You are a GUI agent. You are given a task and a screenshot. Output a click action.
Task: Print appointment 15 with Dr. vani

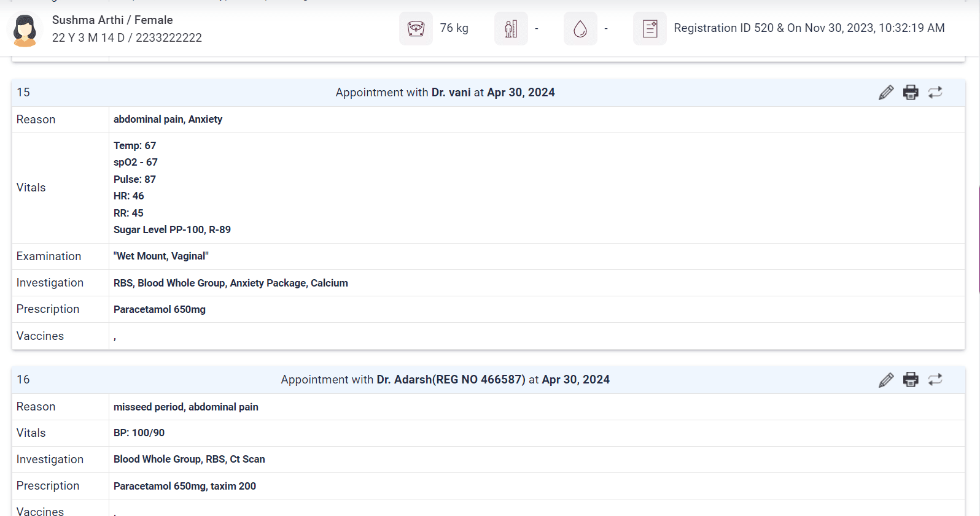tap(911, 93)
